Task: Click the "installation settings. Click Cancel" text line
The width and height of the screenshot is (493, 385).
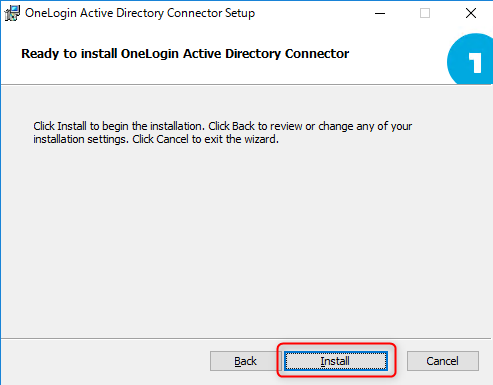Action: [x=156, y=139]
